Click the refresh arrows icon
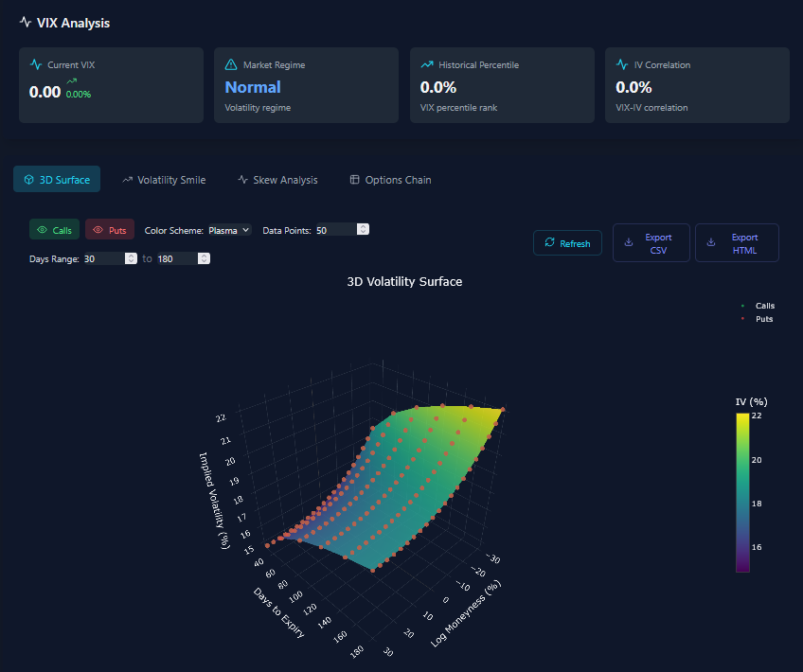 pyautogui.click(x=549, y=242)
